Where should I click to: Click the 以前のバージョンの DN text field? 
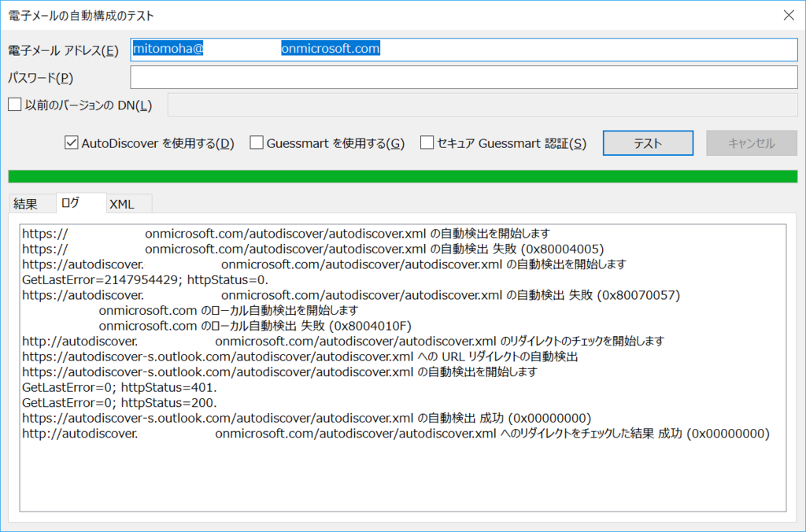coord(482,105)
